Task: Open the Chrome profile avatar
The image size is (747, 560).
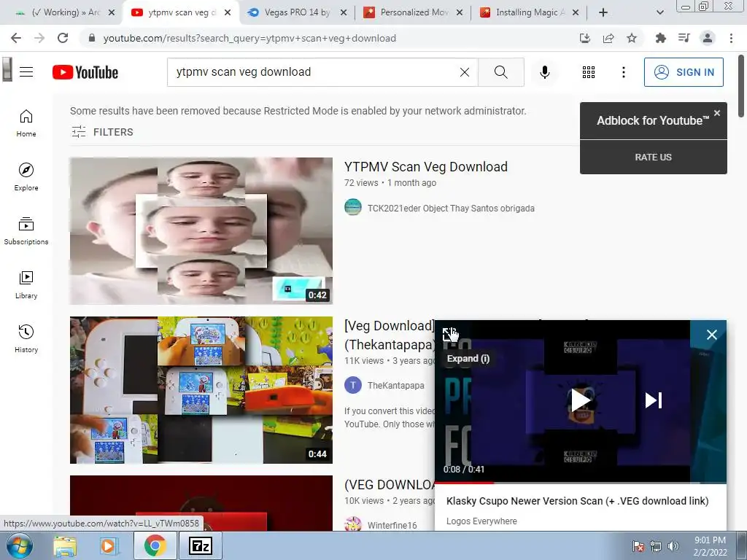Action: click(x=708, y=38)
